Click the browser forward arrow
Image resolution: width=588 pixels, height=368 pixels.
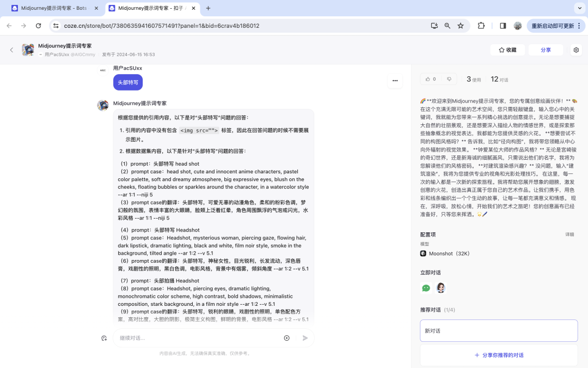pyautogui.click(x=23, y=26)
